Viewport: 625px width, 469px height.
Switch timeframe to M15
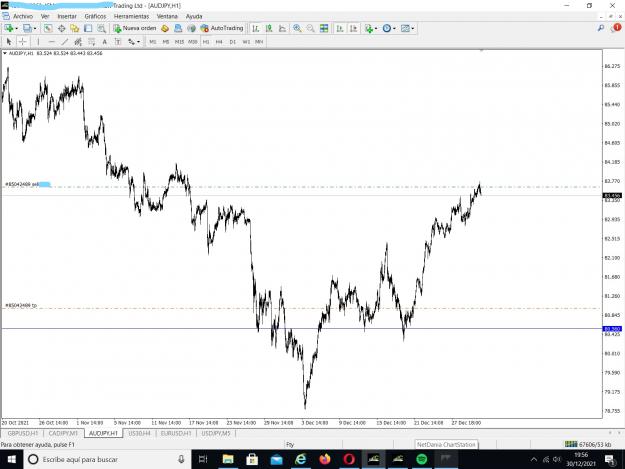coord(179,42)
